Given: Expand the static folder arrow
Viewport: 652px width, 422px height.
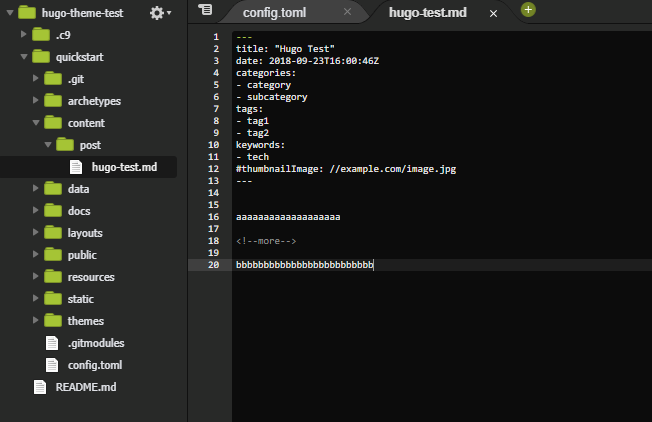Looking at the screenshot, I should (36, 299).
